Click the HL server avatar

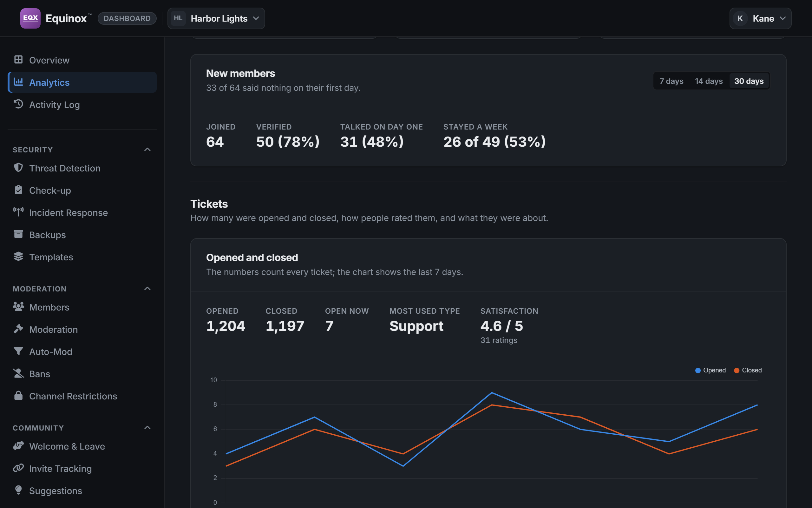[178, 18]
